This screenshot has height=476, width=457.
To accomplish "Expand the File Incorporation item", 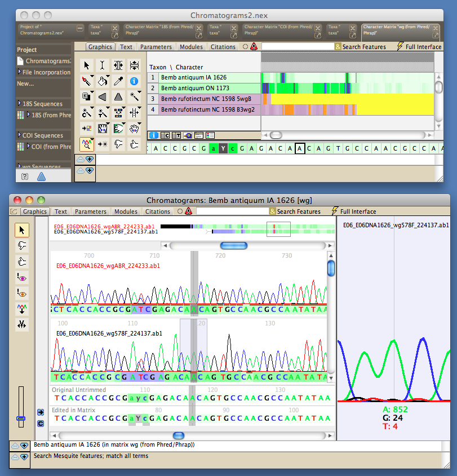I will tap(19, 72).
